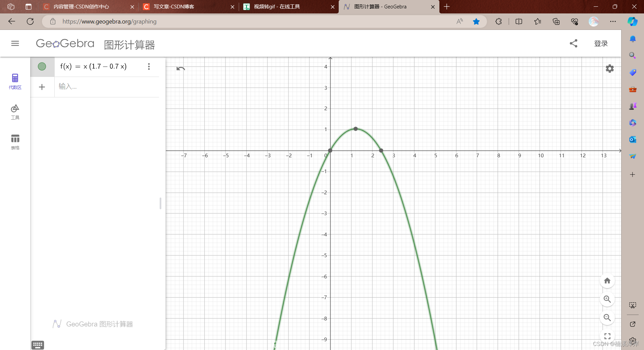Open the virtual keyboard
Screen dimensions: 644x350
click(38, 345)
